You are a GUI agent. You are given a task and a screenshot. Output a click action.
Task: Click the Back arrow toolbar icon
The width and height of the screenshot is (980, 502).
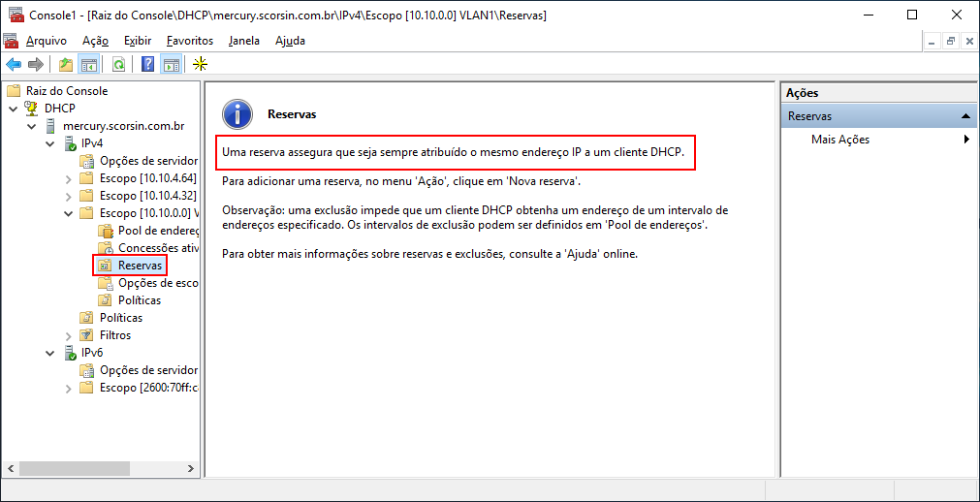[14, 64]
